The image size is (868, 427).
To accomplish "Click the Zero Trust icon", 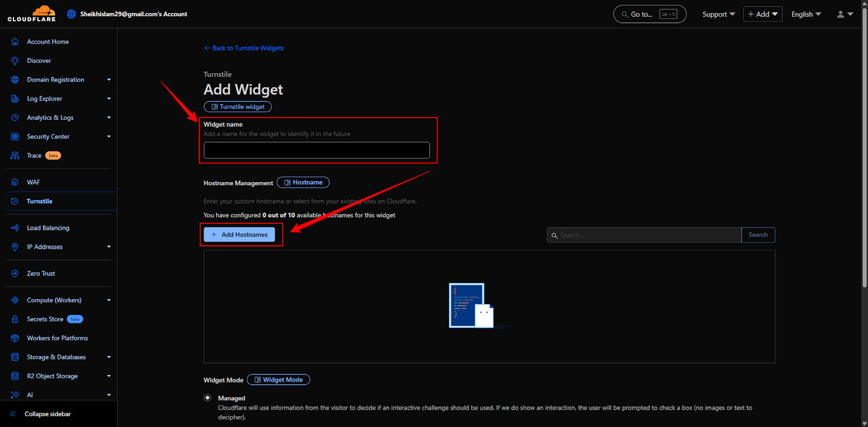I will (15, 274).
